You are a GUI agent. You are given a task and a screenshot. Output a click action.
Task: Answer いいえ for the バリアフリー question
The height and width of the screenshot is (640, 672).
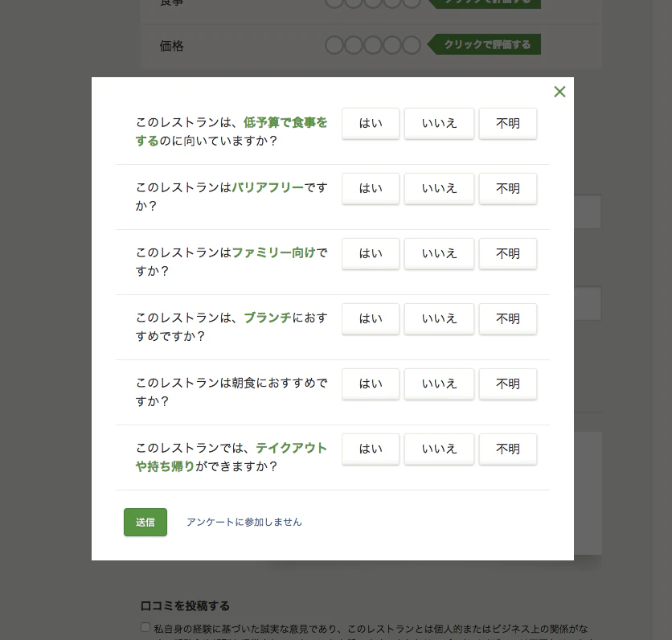pyautogui.click(x=439, y=189)
